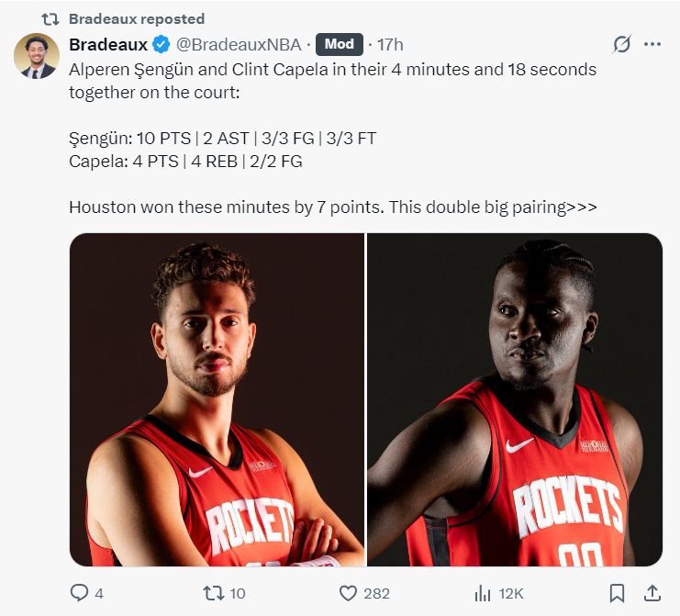Click the 282 likes count
The image size is (680, 616).
[x=376, y=593]
